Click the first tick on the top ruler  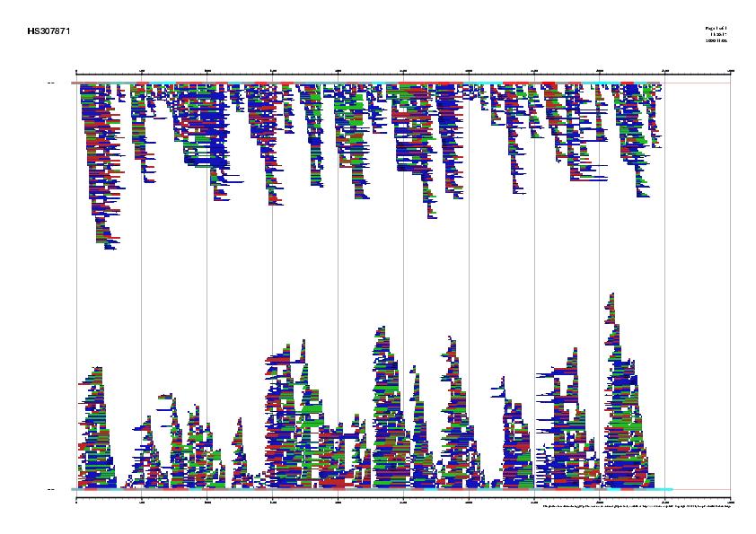tap(77, 71)
